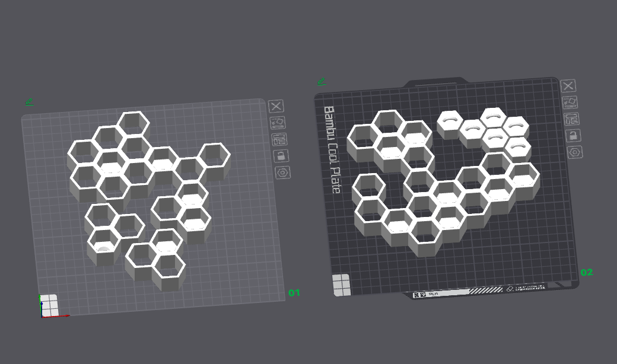617x364 pixels.
Task: Remove plate 02 with its X icon
Action: [568, 86]
